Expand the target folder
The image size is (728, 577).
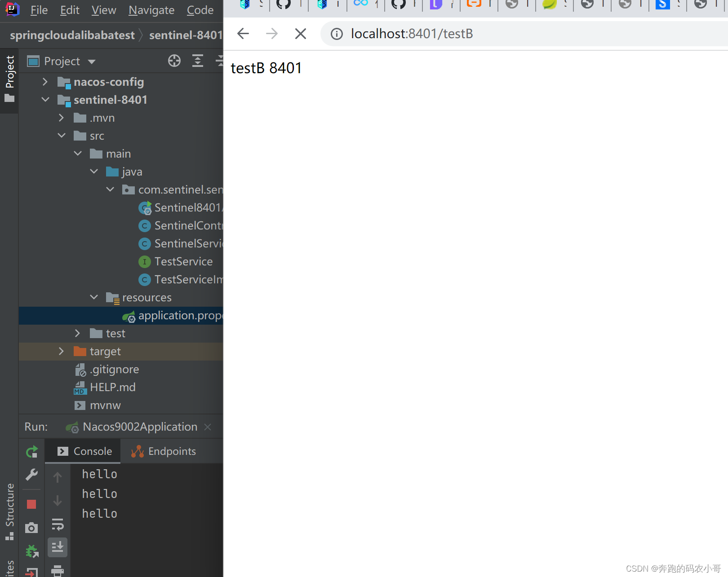pyautogui.click(x=61, y=351)
